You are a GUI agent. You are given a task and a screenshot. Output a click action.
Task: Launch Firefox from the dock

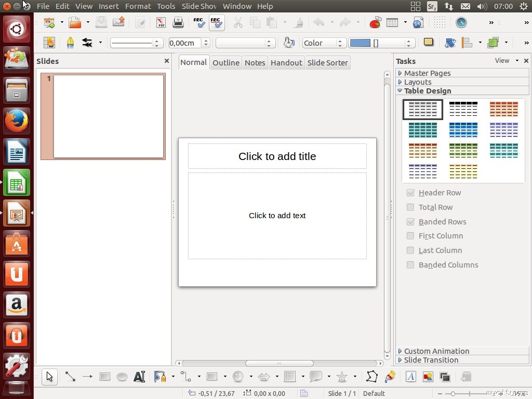pos(17,122)
